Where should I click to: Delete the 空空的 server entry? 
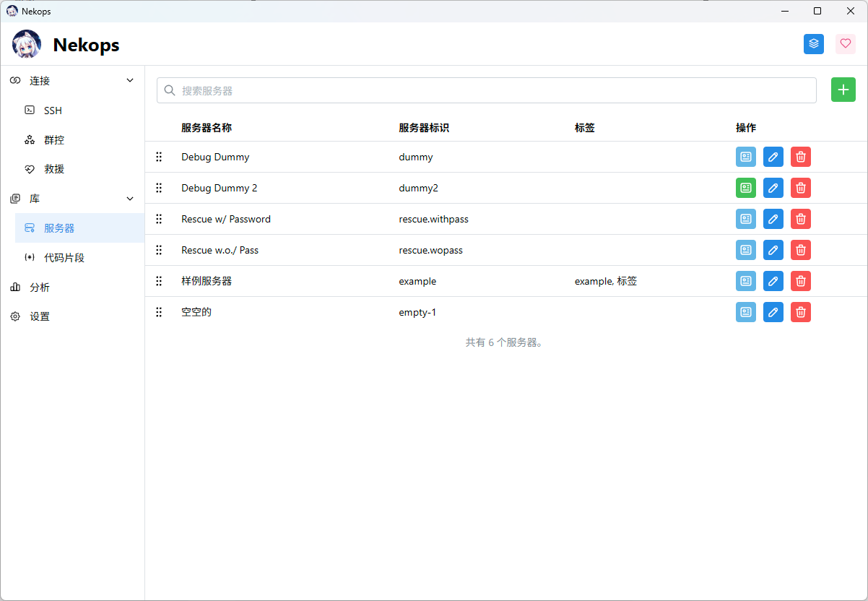tap(801, 312)
